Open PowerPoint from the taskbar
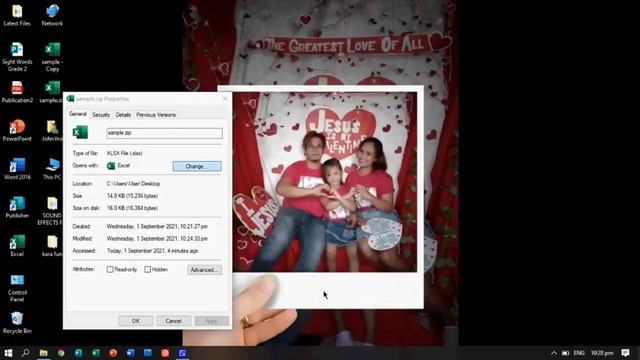This screenshot has height=360, width=640. 113,353
